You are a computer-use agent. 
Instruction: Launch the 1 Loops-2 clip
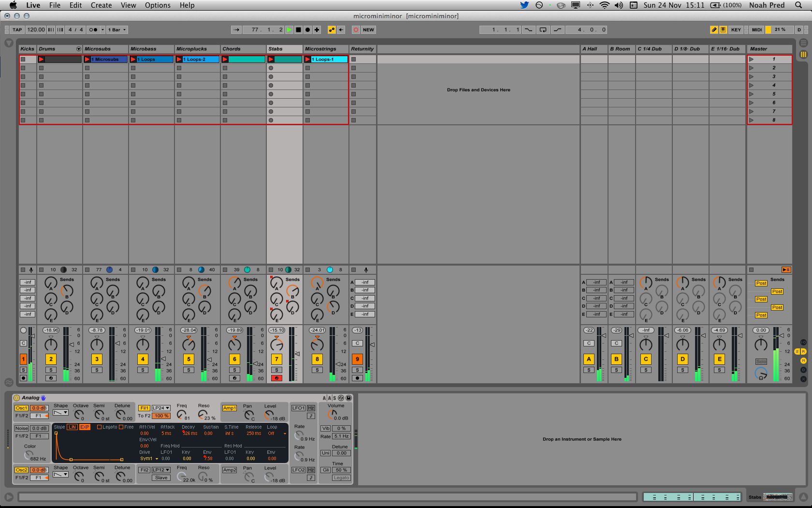179,60
